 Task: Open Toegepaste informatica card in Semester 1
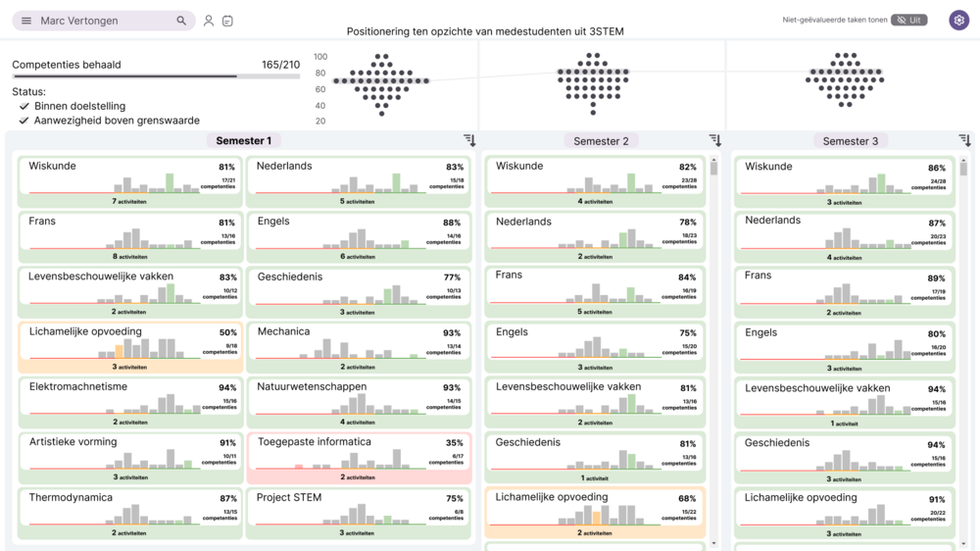tap(360, 458)
